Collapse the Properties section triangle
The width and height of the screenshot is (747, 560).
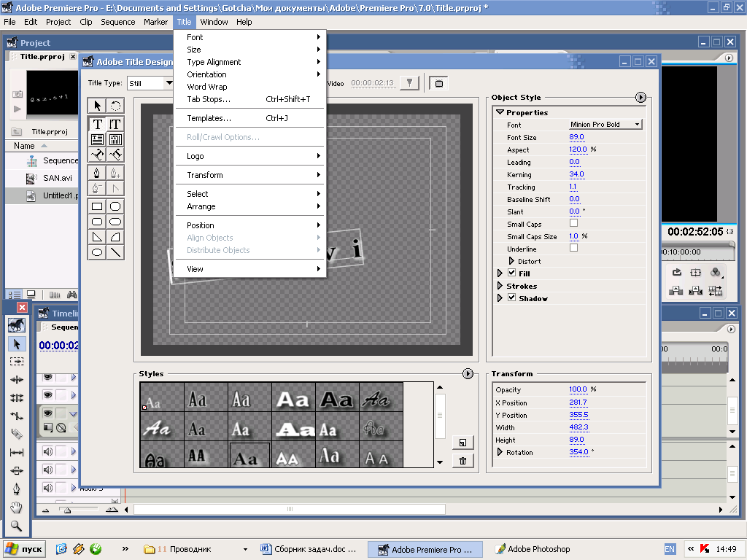(500, 112)
